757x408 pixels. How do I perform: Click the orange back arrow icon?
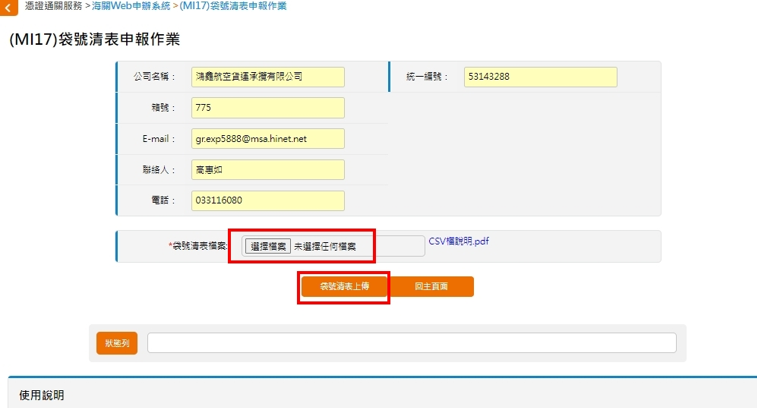pos(8,8)
